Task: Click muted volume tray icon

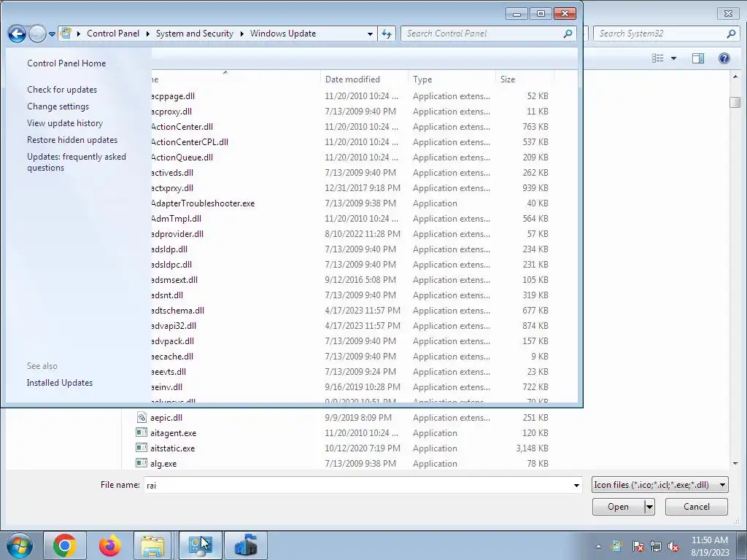Action: coord(673,546)
